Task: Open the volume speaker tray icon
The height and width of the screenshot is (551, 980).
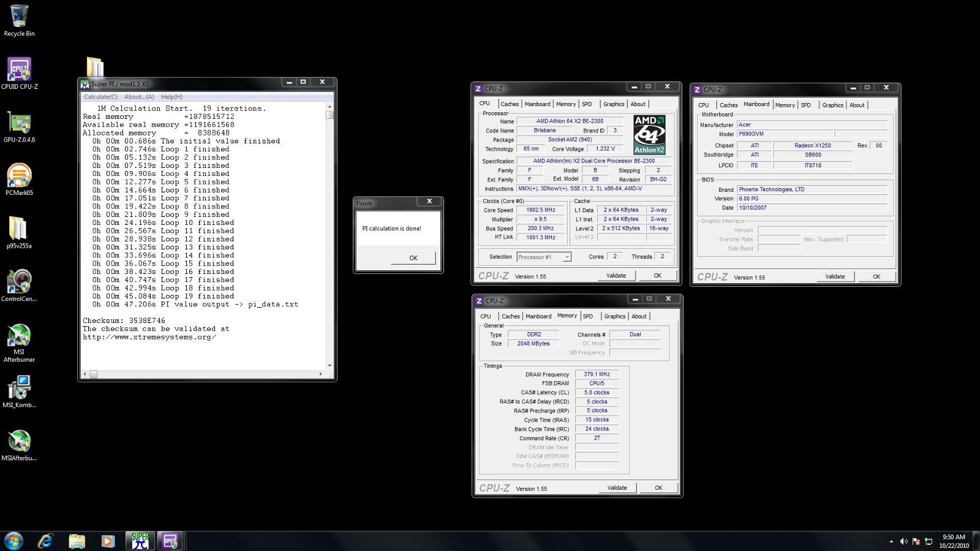Action: [x=903, y=541]
